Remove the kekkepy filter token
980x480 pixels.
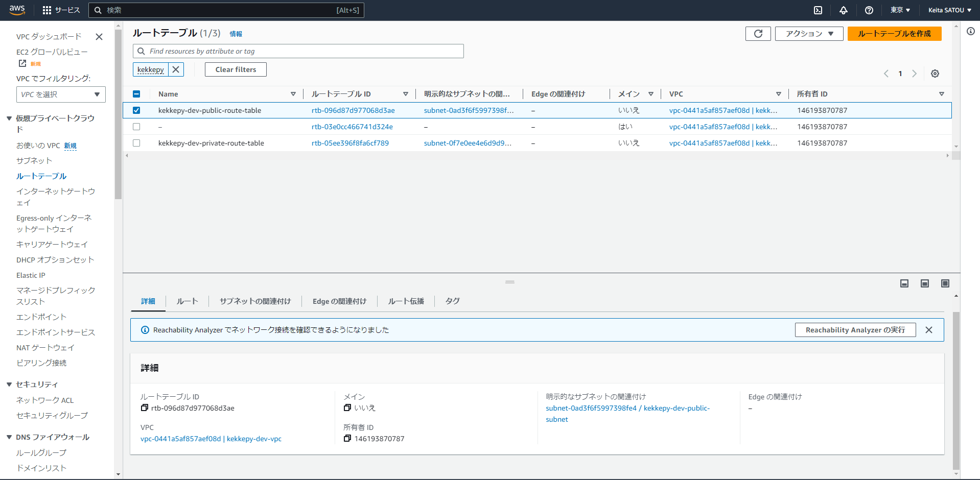coord(176,69)
